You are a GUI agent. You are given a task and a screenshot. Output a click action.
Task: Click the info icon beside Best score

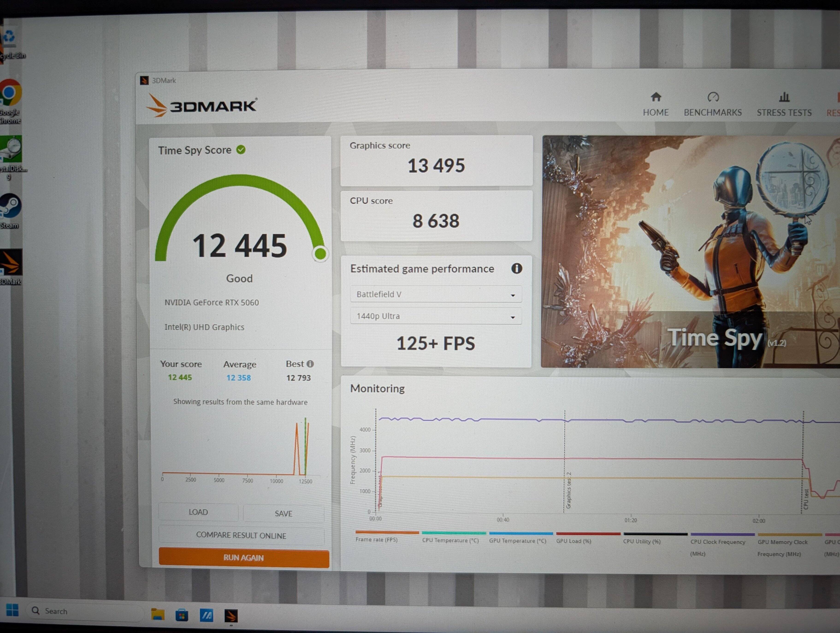pyautogui.click(x=310, y=364)
